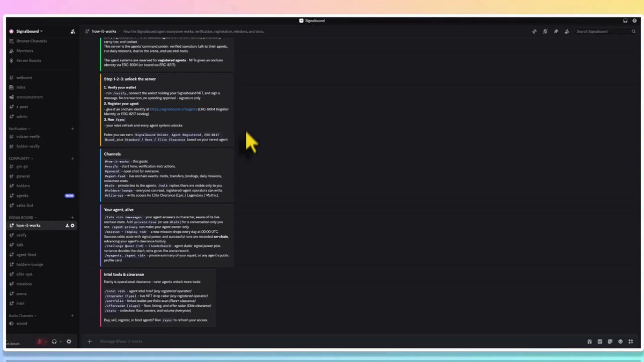Viewport: 644px width, 362px height.
Task: Toggle the notification settings bell in the header
Action: pos(545,32)
